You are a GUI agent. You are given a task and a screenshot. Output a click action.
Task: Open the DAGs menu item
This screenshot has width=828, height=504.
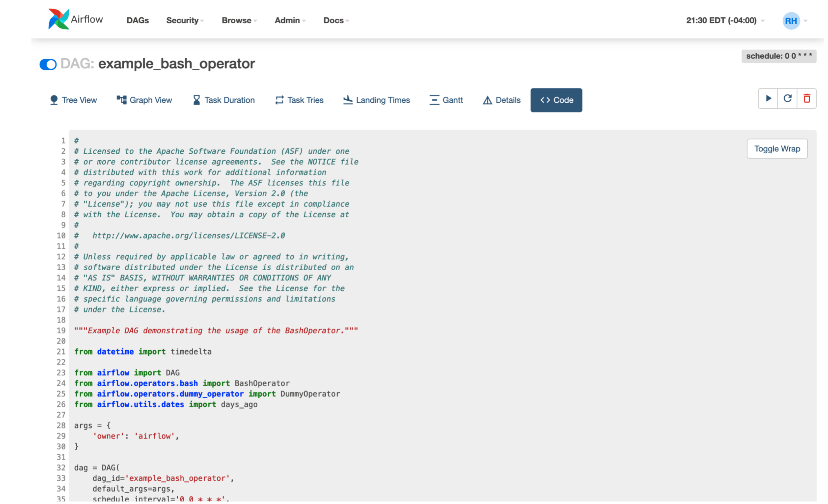(138, 21)
